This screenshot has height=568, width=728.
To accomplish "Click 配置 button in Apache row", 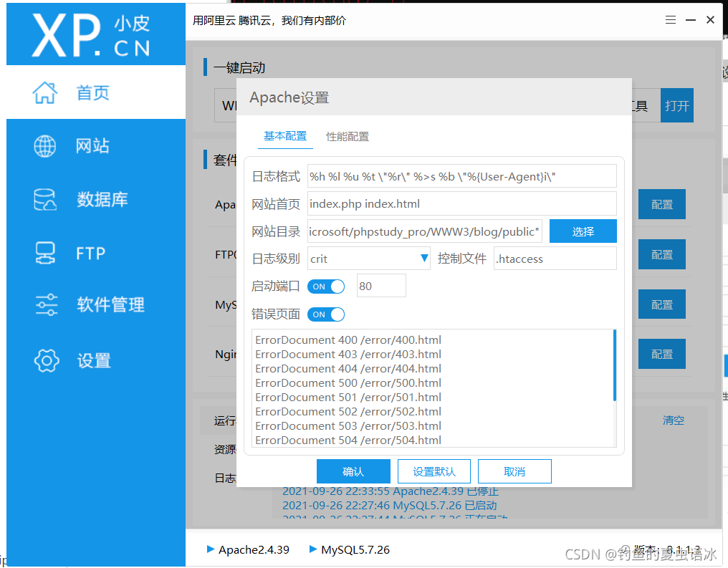I will [x=662, y=204].
